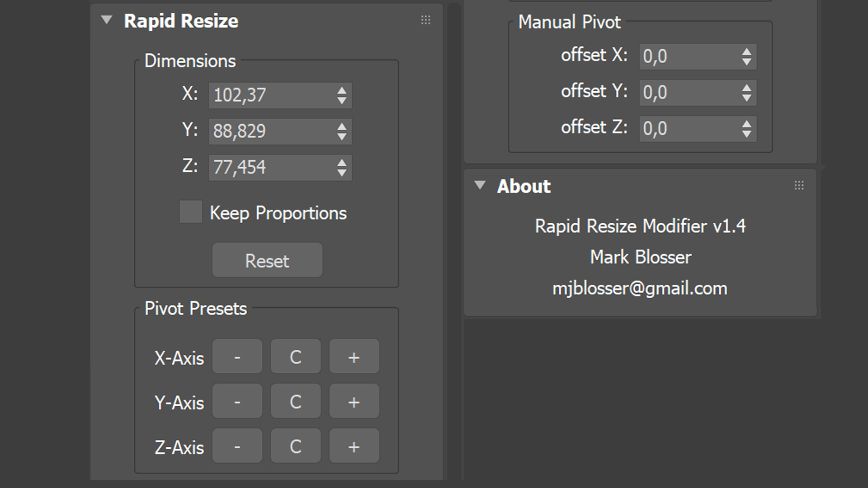Click the offset Y spinner arrows
The image size is (868, 488).
coord(747,93)
